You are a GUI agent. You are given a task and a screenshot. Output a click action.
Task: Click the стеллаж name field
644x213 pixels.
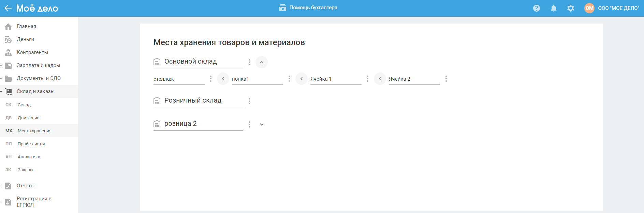(x=179, y=79)
